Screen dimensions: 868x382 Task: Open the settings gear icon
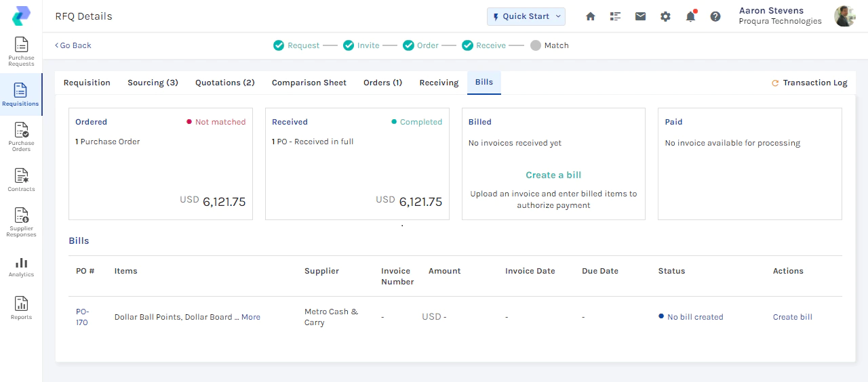665,16
